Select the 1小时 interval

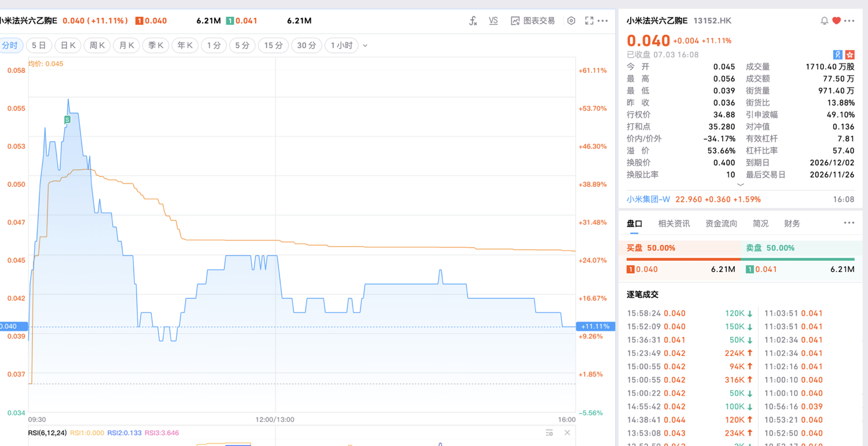(341, 45)
